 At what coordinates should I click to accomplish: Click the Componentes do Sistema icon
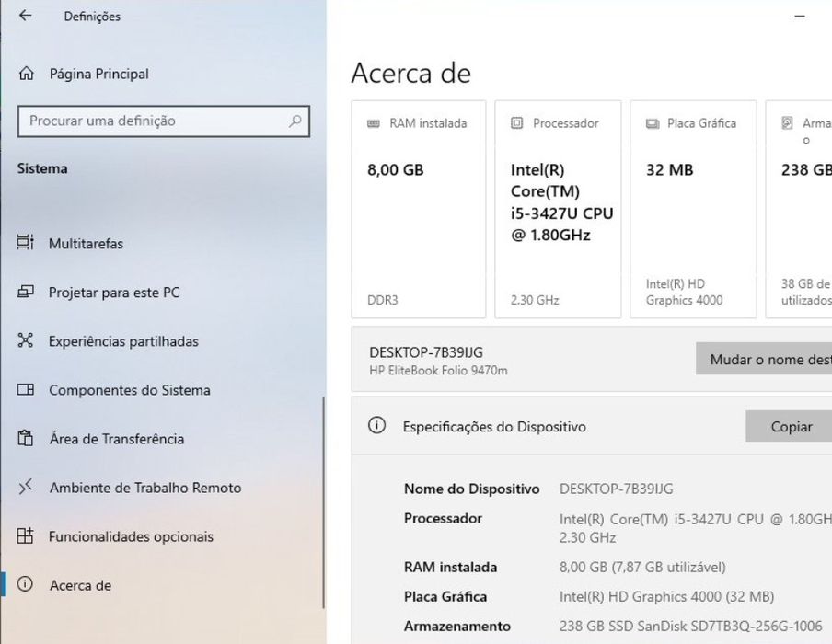(25, 389)
